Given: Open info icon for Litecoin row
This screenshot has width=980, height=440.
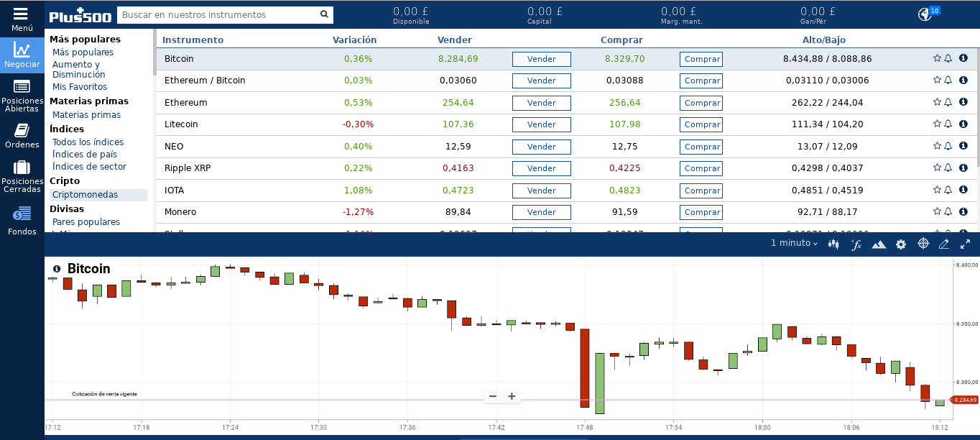Looking at the screenshot, I should click(963, 124).
